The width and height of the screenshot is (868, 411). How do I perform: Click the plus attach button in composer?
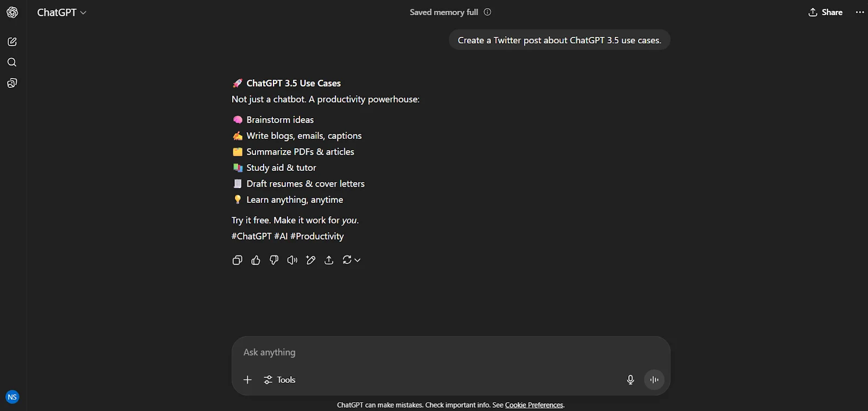(x=247, y=380)
